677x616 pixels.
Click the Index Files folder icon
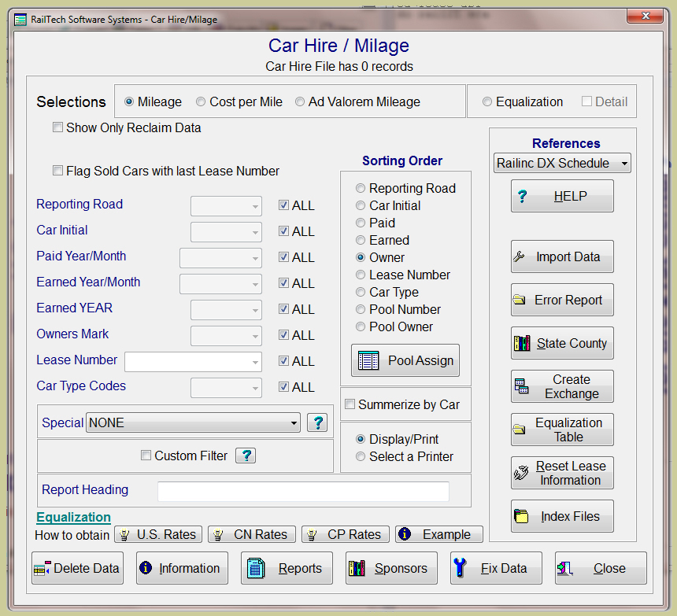[x=521, y=516]
